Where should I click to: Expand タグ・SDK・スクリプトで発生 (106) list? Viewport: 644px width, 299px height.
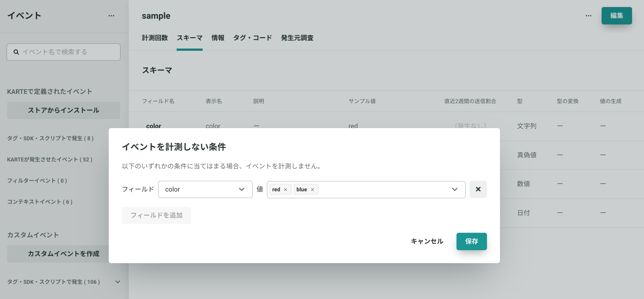[118, 282]
